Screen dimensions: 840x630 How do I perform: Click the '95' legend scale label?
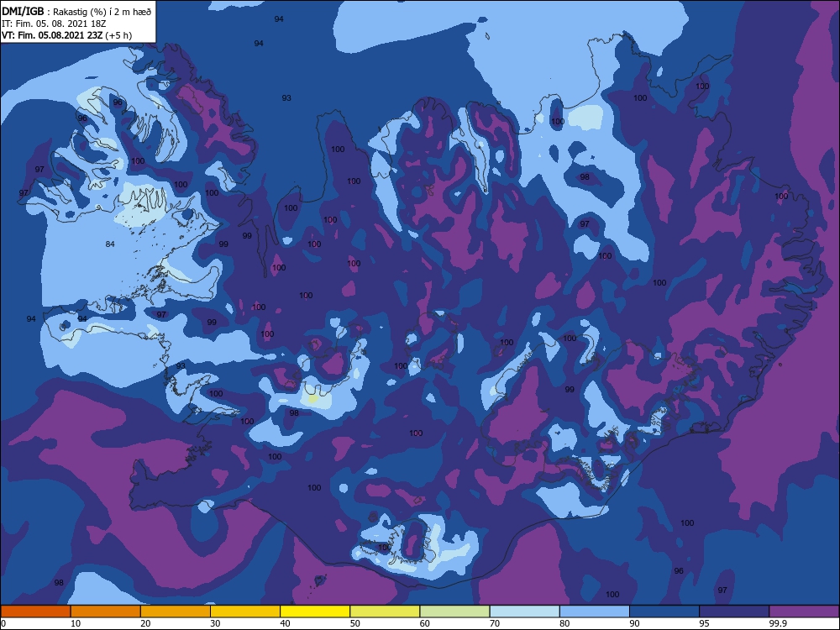(x=704, y=623)
